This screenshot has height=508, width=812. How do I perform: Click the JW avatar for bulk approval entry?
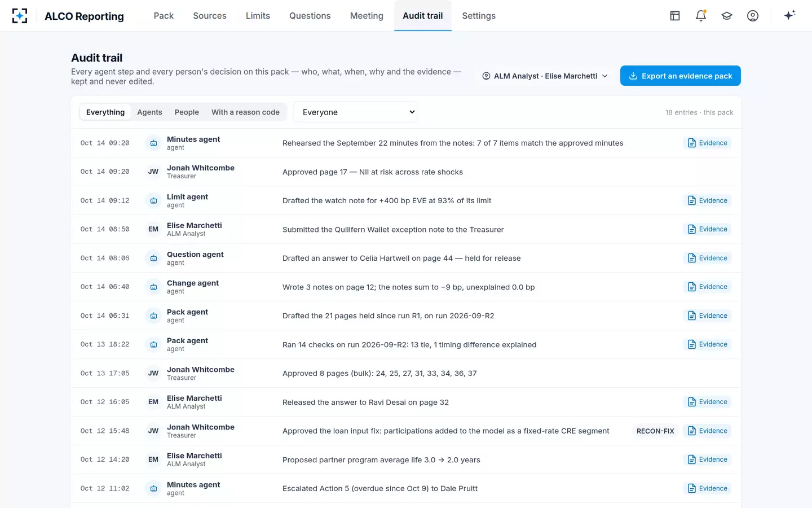pos(153,374)
